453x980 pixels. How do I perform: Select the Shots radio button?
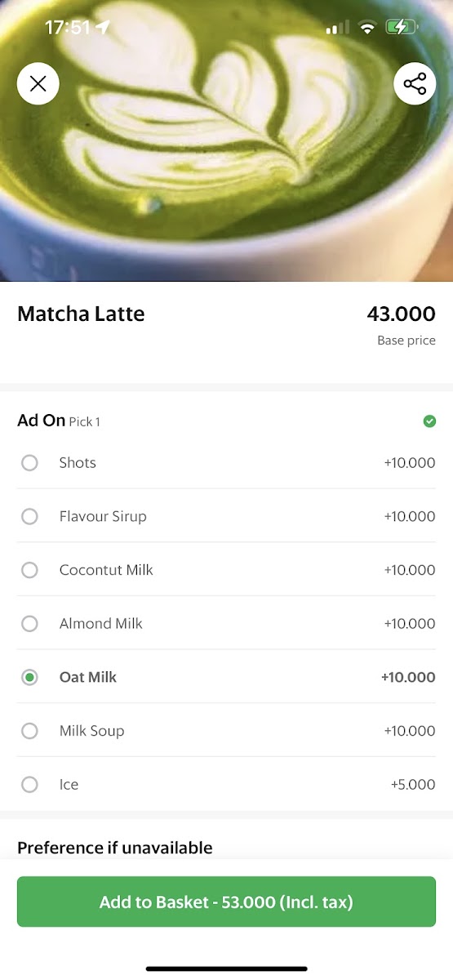[x=29, y=463]
